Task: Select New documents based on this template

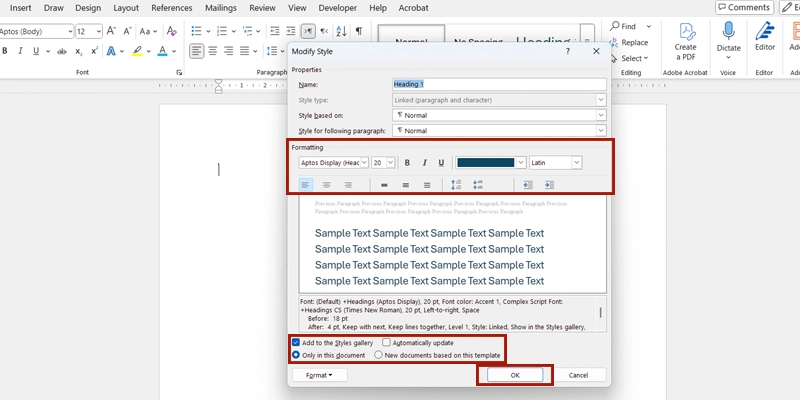Action: [379, 354]
